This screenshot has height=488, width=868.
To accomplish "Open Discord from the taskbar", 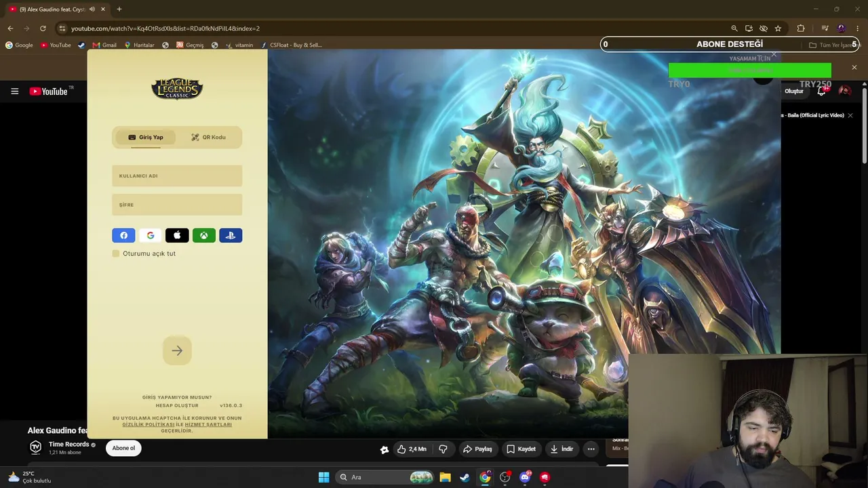I will pos(525,477).
